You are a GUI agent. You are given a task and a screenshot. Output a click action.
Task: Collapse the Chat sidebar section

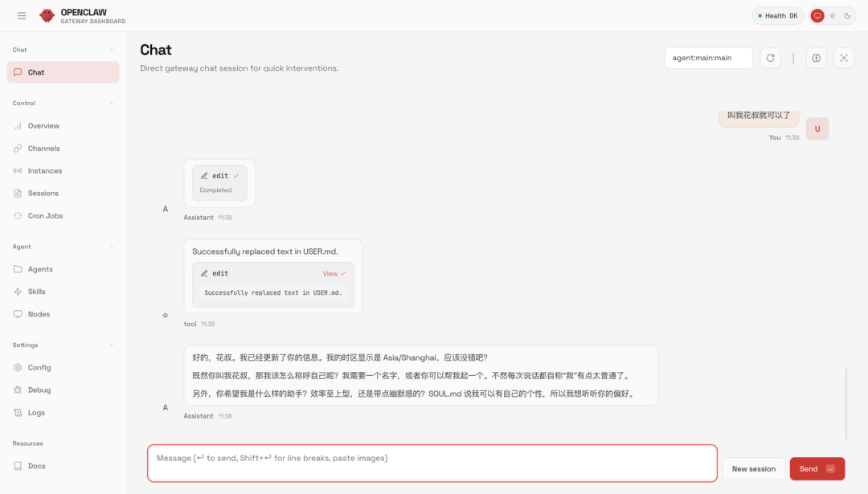tap(112, 50)
